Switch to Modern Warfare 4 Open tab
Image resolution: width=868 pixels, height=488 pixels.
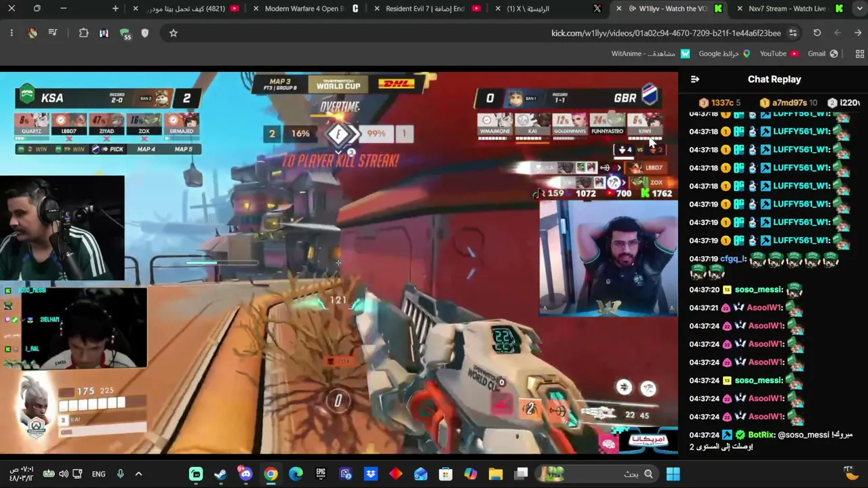point(304,9)
